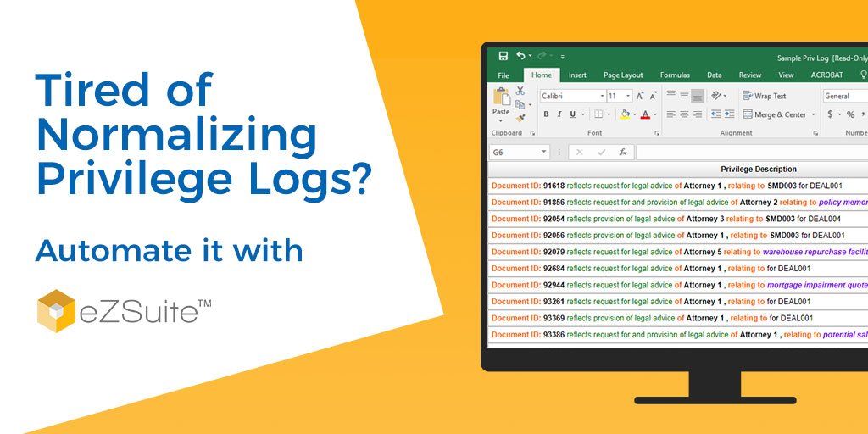
Task: Click inside the formula bar field
Action: [752, 153]
